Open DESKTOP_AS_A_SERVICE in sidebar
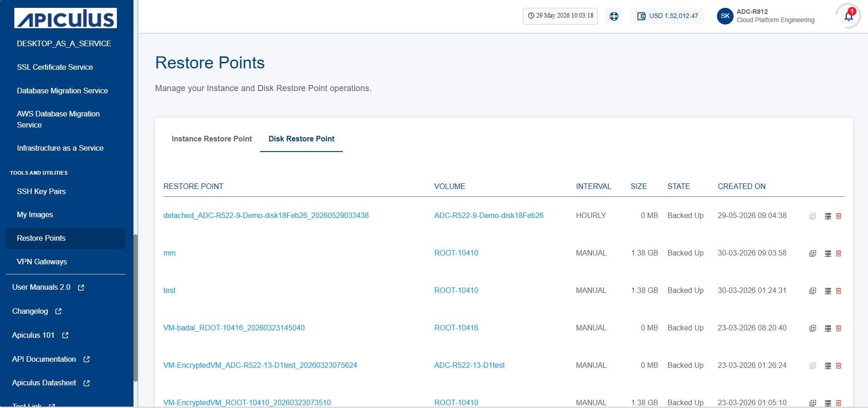The image size is (868, 408). 64,43
